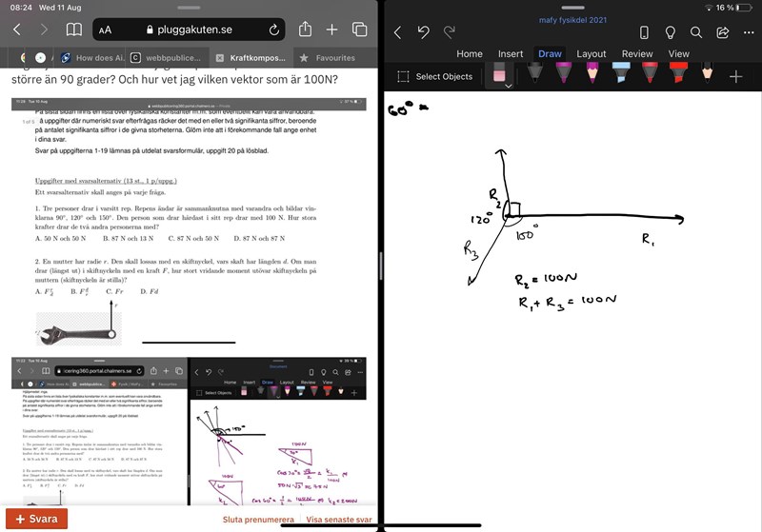Open Safari tab overview icon

(x=359, y=30)
